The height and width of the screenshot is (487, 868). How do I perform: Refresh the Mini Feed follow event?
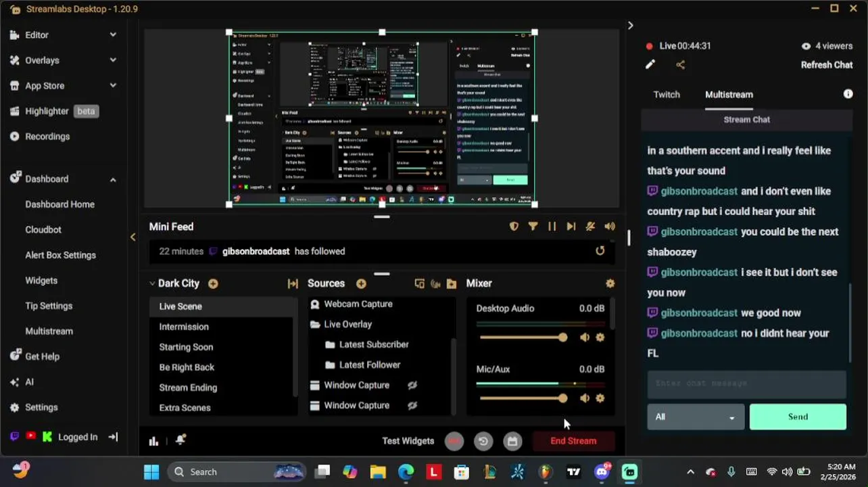point(600,251)
